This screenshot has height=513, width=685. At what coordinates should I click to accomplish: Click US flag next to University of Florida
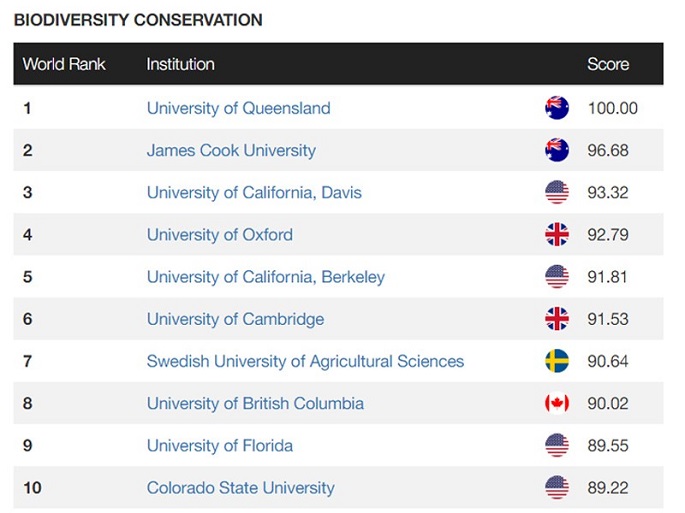(557, 445)
